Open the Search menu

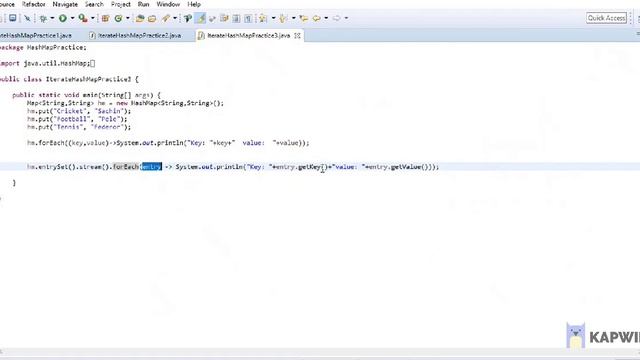point(94,4)
